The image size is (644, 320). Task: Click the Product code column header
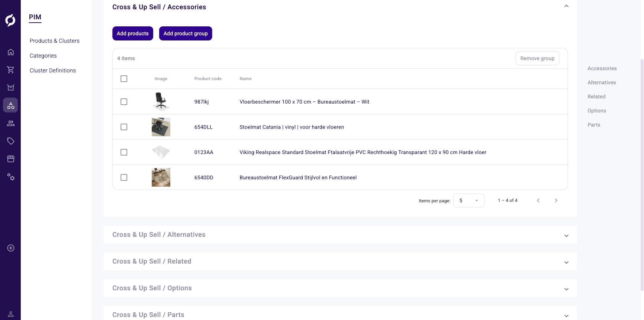coord(208,79)
